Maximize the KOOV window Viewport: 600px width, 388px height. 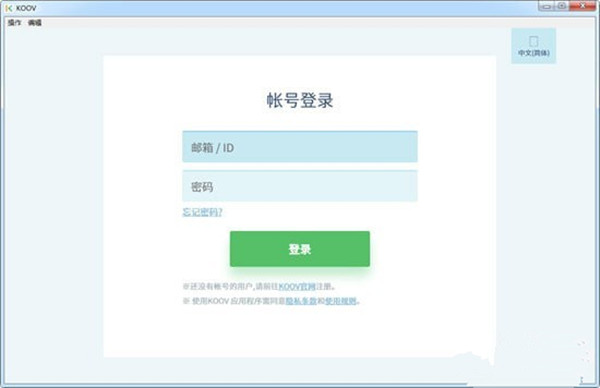coord(562,6)
